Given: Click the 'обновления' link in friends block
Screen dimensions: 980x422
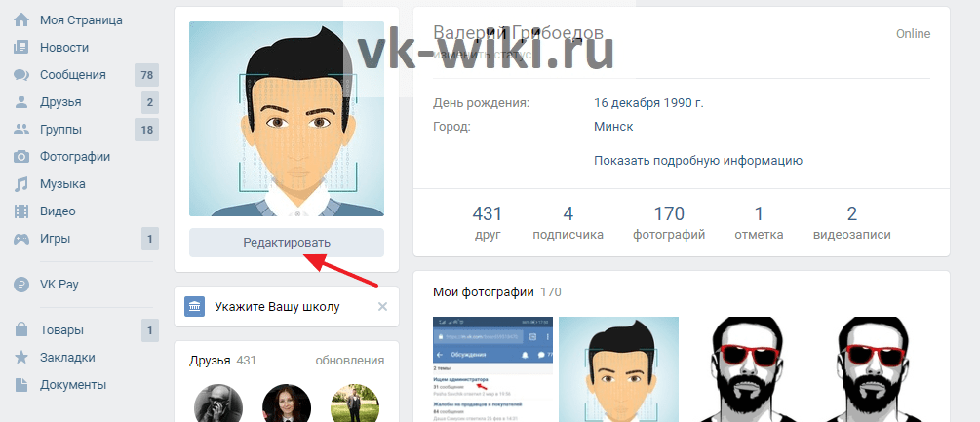Looking at the screenshot, I should pos(350,361).
